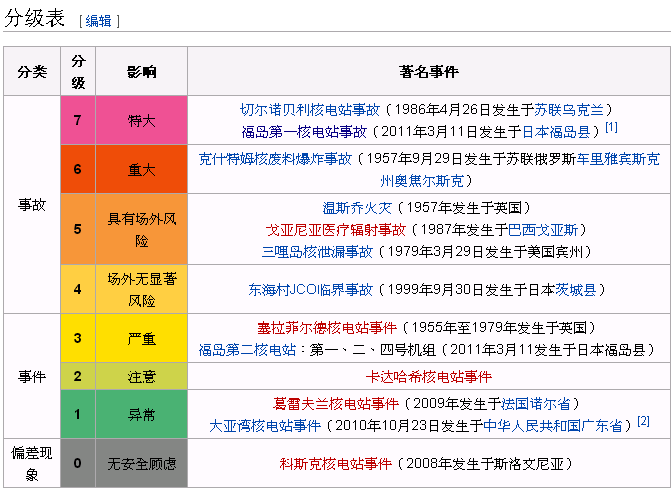The image size is (672, 489).
Task: Click footnote reference [2]
Action: 643,421
